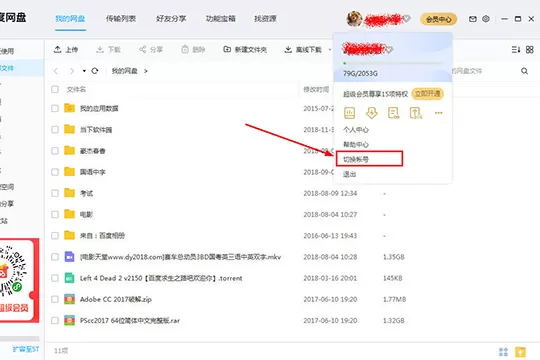Click the lightning download privilege icon in the popup
Image resolution: width=540 pixels, height=360 pixels.
[372, 113]
